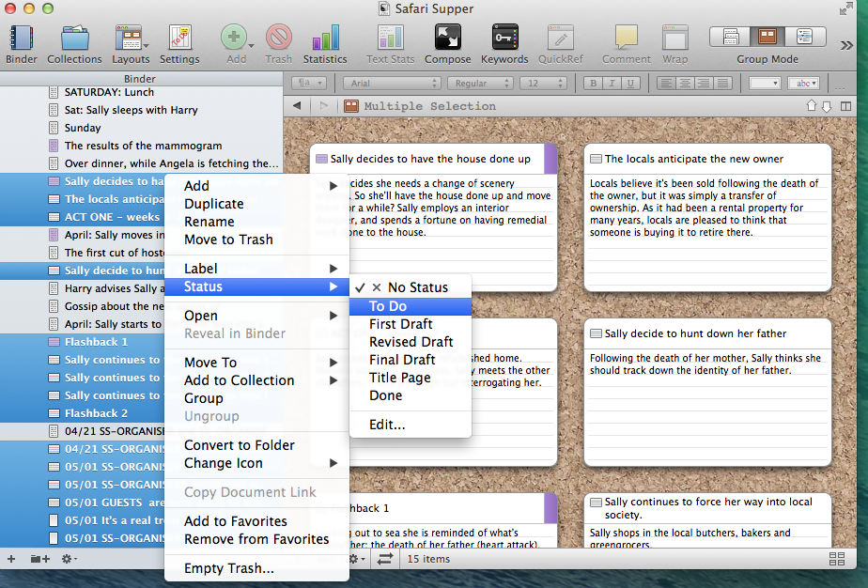Screen dimensions: 868x588
Task: Justify the text
Action: pyautogui.click(x=721, y=83)
